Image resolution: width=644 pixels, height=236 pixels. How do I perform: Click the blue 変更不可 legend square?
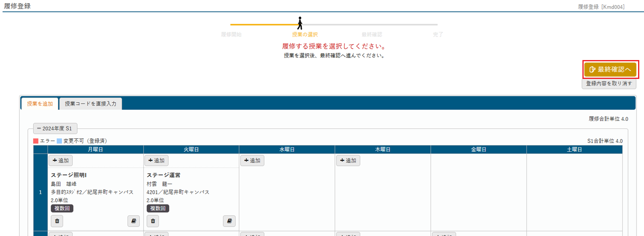pyautogui.click(x=59, y=141)
